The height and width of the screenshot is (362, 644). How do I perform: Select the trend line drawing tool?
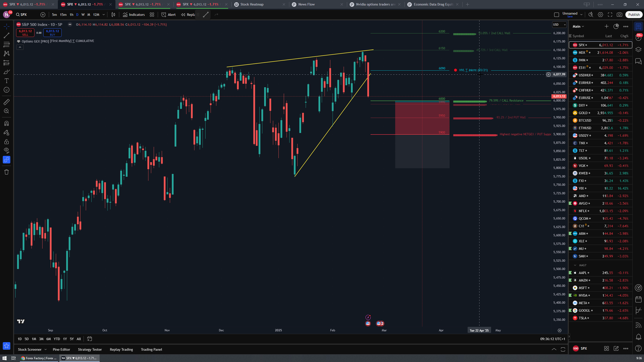click(7, 35)
